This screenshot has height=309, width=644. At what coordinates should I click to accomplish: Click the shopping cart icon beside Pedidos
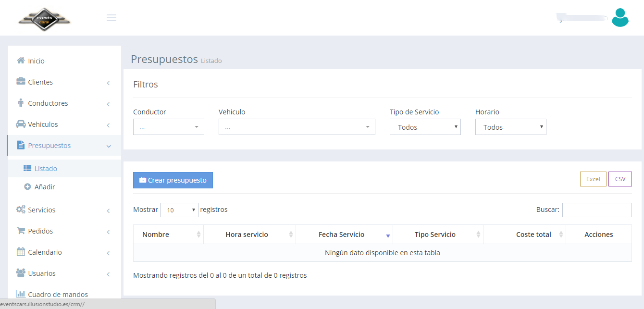tap(21, 231)
